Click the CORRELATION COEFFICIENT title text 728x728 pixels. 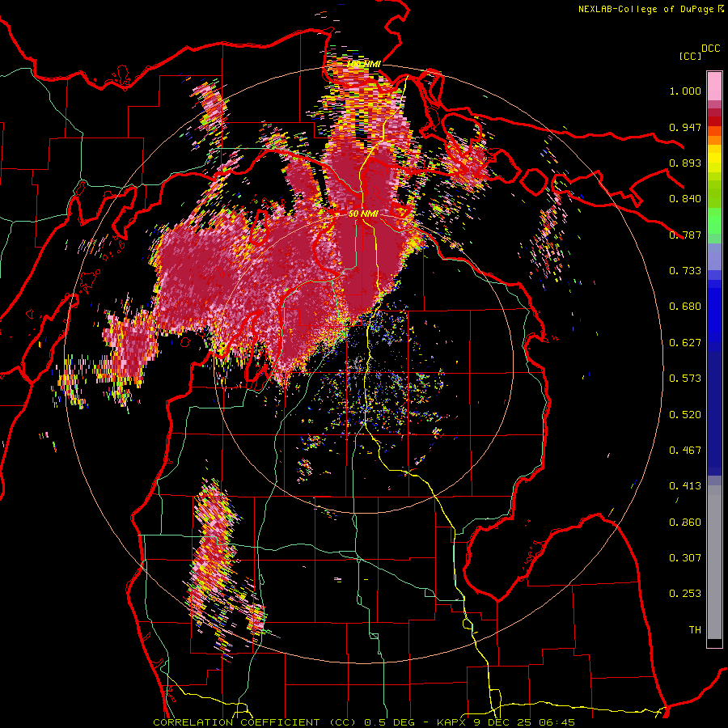pyautogui.click(x=236, y=722)
